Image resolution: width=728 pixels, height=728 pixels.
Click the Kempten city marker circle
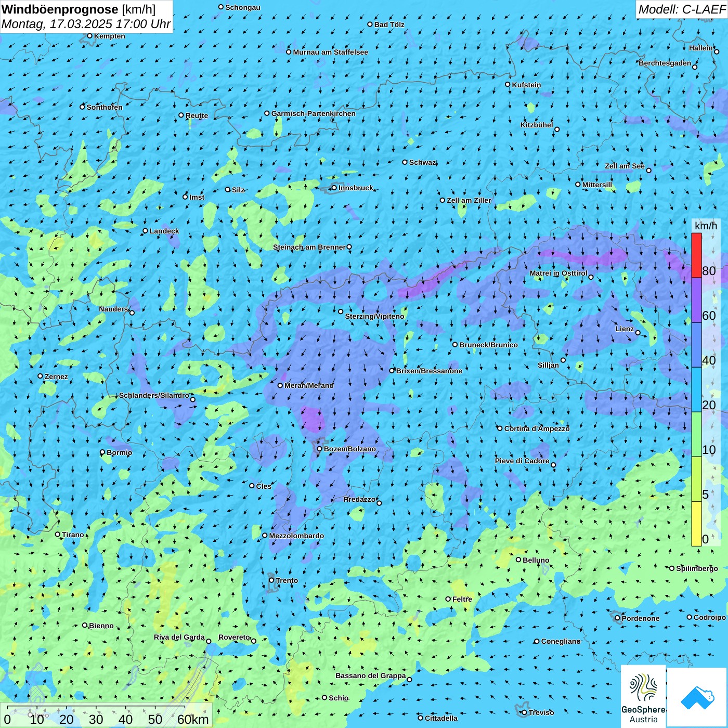89,36
